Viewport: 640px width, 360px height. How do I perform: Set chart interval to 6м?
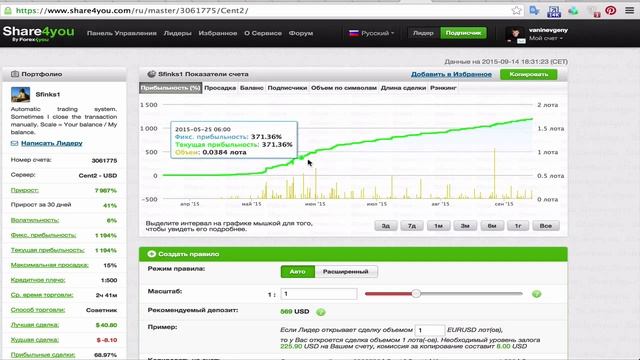(492, 226)
